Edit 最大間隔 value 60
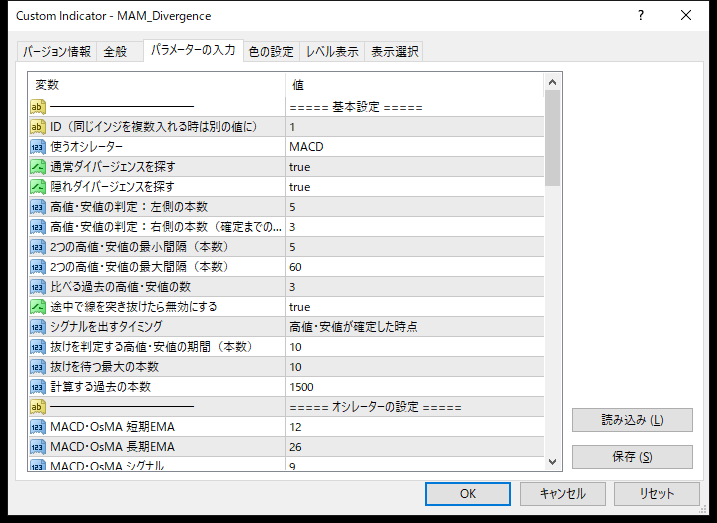Viewport: 717px width, 523px height. click(415, 267)
